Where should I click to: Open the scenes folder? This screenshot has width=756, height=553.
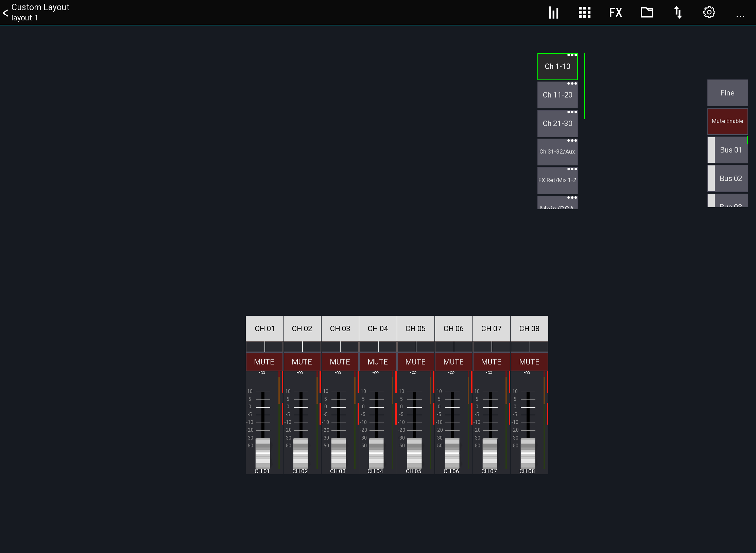(x=647, y=13)
